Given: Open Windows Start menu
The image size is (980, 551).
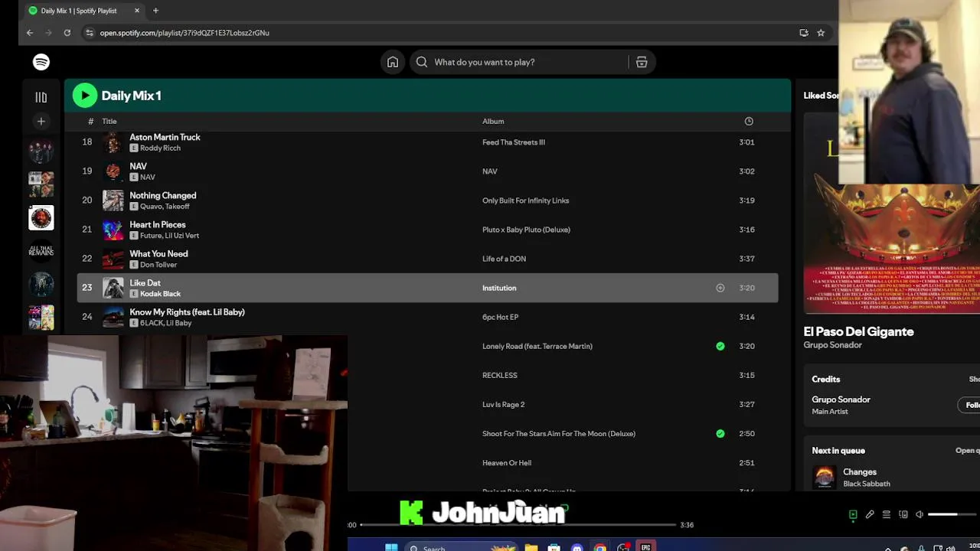Looking at the screenshot, I should [x=391, y=547].
